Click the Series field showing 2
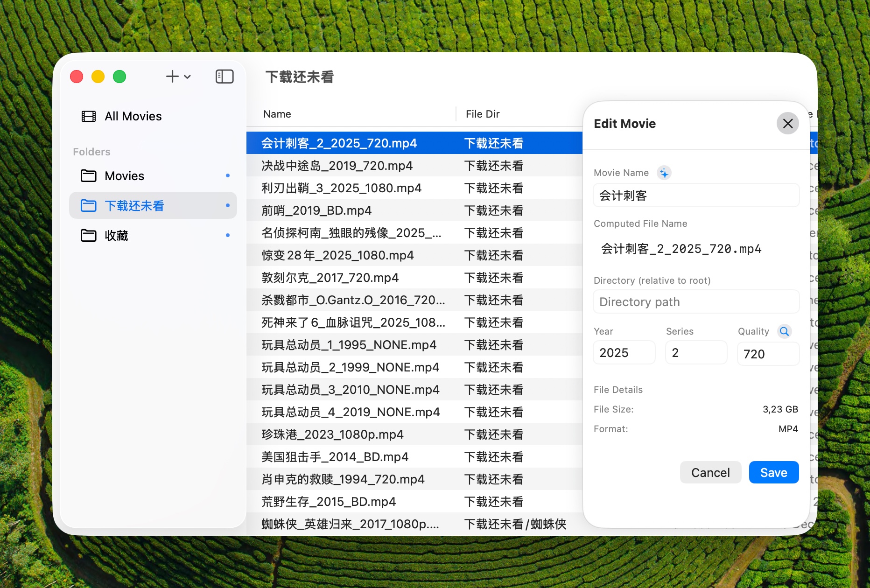870x588 pixels. [x=695, y=353]
